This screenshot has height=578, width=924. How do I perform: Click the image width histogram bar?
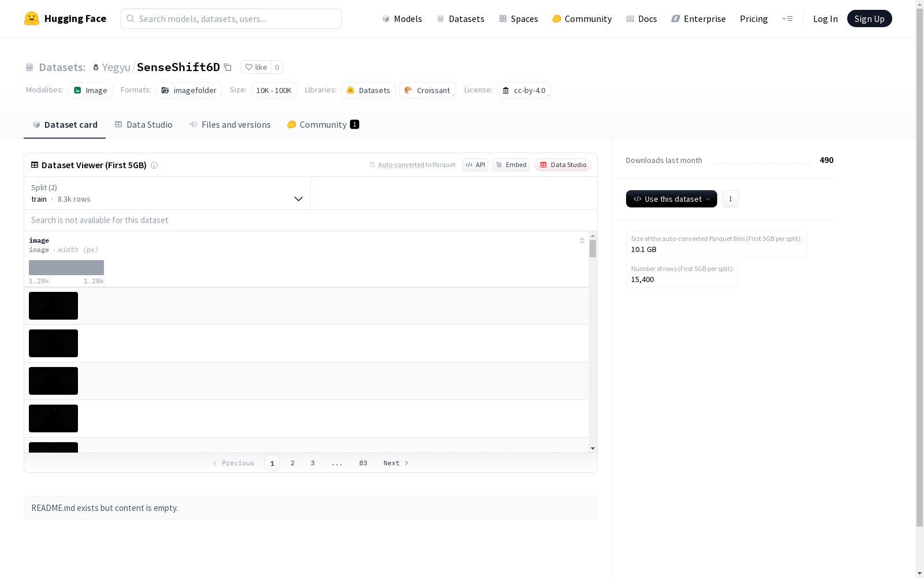tap(66, 268)
